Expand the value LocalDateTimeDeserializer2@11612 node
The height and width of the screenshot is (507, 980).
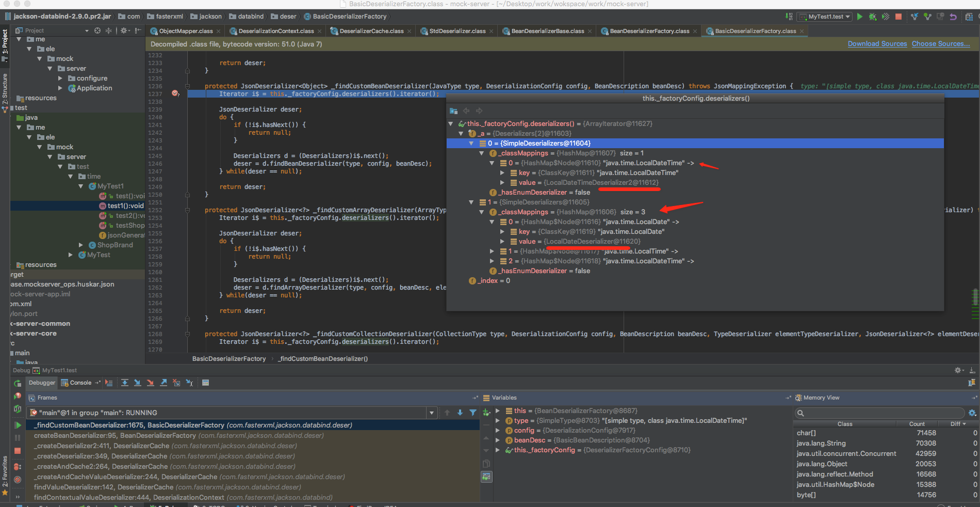pos(502,182)
